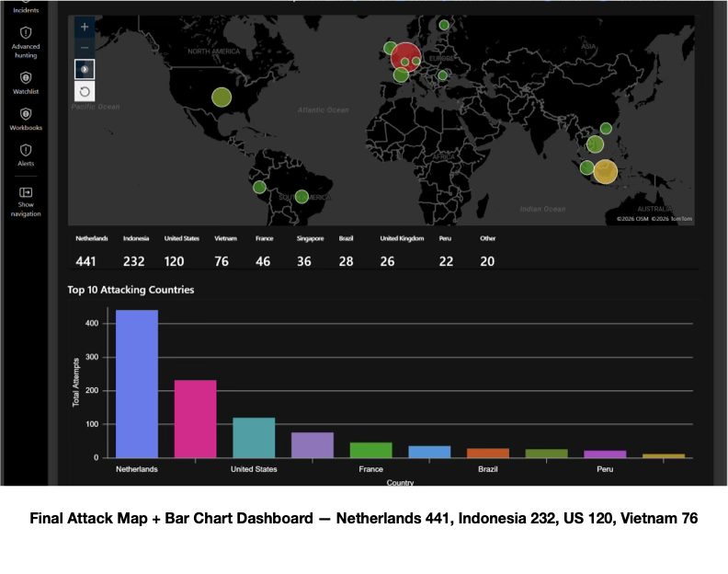Click the 400 y-axis tick label

92,323
